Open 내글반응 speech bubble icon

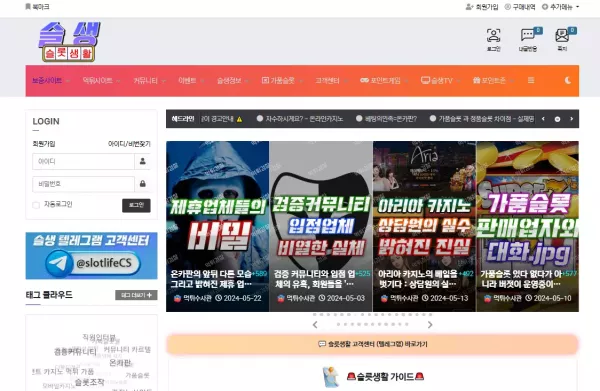pos(528,36)
